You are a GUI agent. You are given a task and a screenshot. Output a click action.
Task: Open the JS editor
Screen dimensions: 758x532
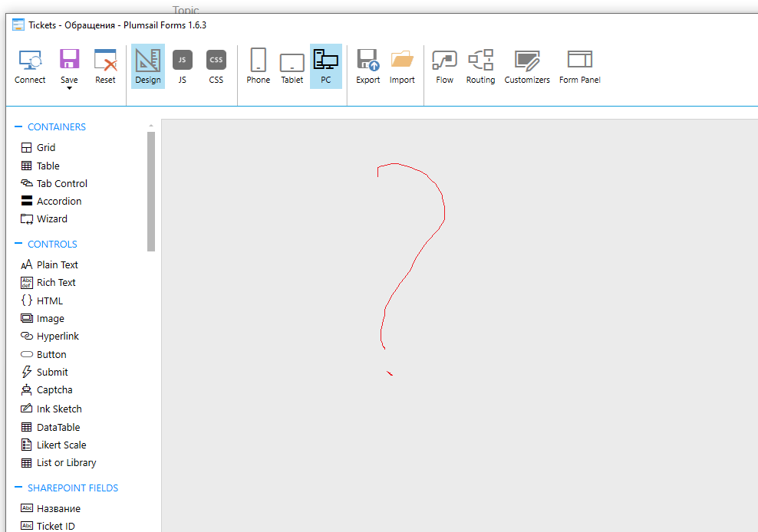coord(183,67)
